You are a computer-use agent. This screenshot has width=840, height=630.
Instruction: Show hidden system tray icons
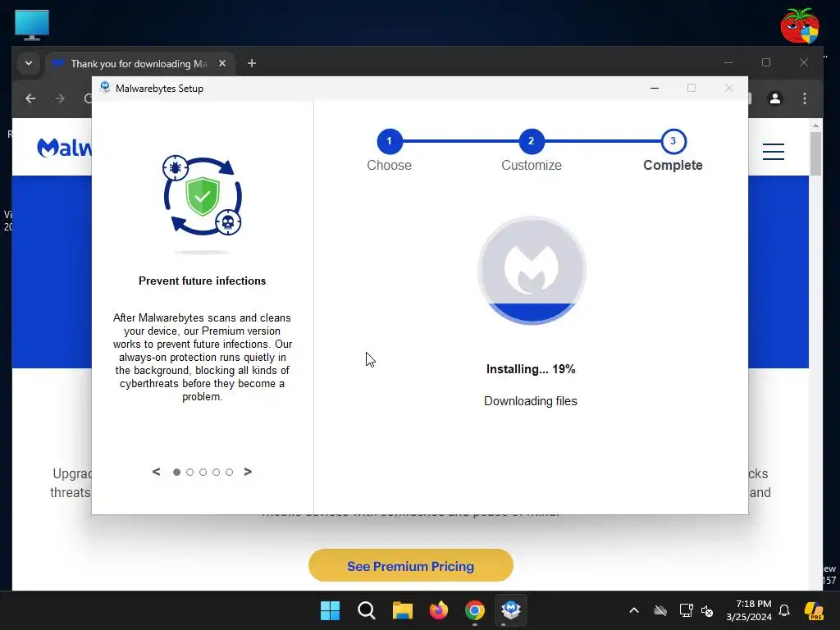634,610
